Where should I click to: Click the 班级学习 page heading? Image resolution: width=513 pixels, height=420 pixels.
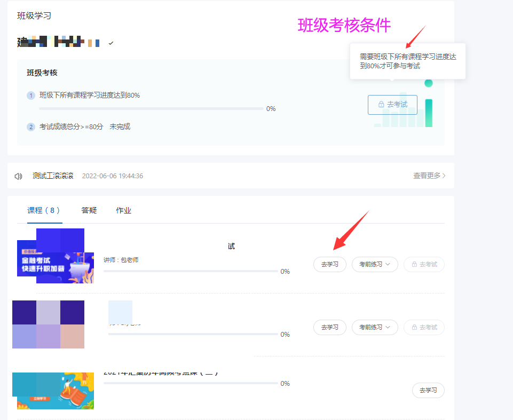pyautogui.click(x=34, y=15)
